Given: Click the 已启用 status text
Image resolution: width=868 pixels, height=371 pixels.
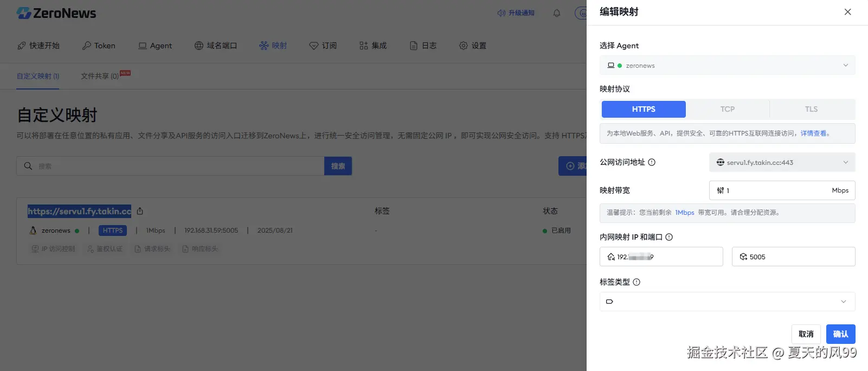Looking at the screenshot, I should pyautogui.click(x=561, y=231).
